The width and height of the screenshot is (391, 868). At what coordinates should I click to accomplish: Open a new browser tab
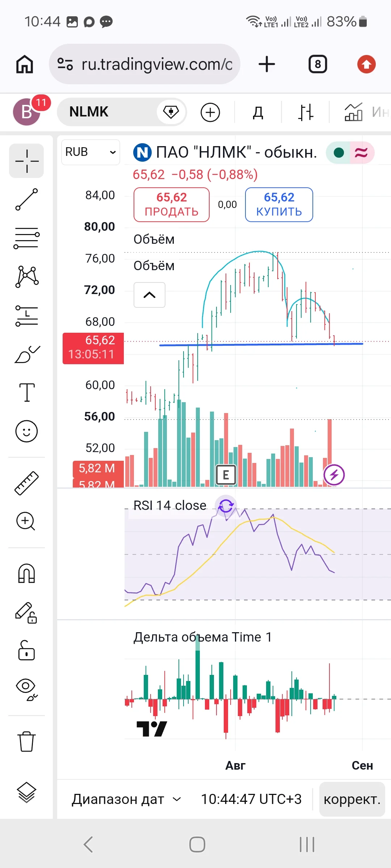[x=267, y=64]
